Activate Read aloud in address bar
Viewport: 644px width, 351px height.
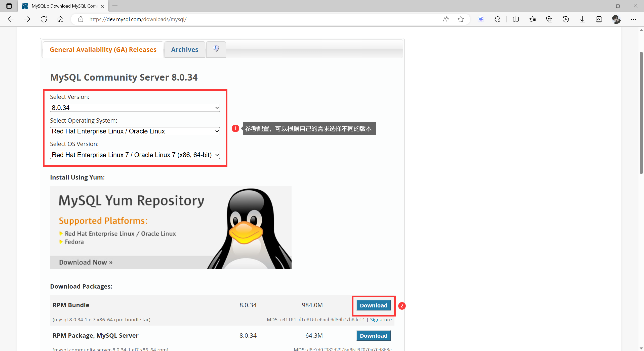coord(446,19)
